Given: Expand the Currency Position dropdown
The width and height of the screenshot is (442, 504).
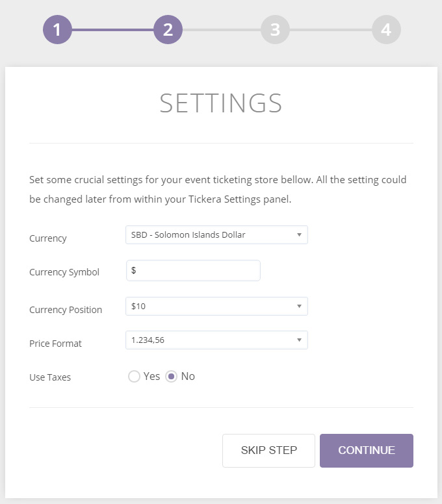Looking at the screenshot, I should pyautogui.click(x=216, y=307).
